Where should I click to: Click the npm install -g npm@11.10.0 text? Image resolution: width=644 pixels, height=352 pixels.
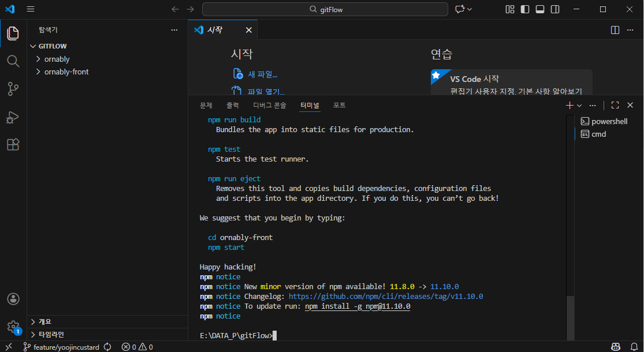pyautogui.click(x=358, y=306)
